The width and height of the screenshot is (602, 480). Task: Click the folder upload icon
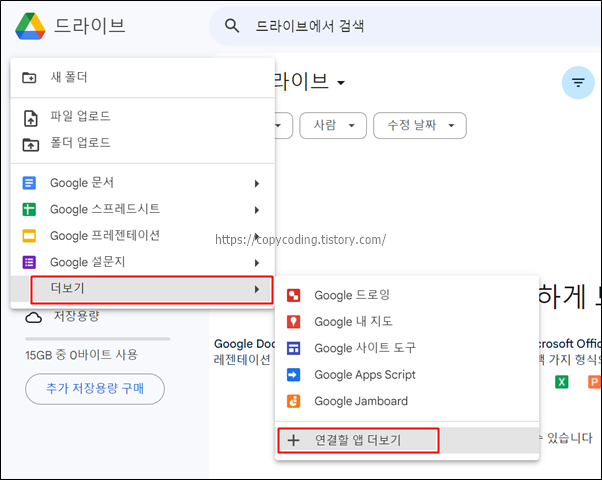pos(30,145)
